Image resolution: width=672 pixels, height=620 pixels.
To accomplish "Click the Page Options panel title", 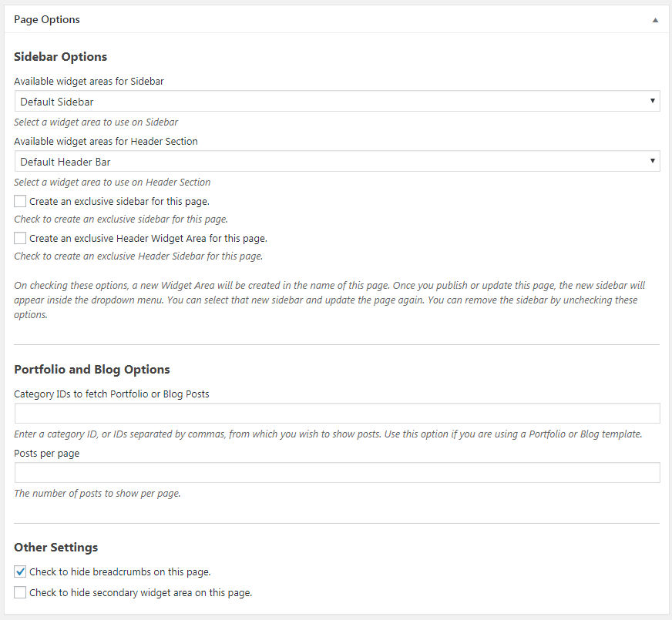I will (47, 19).
